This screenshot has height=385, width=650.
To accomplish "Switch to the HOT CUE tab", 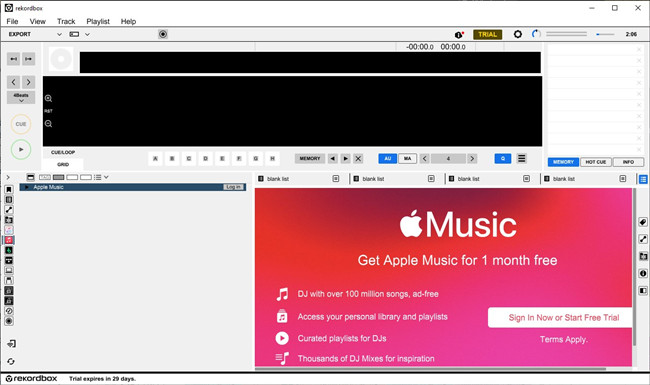I will pos(596,162).
